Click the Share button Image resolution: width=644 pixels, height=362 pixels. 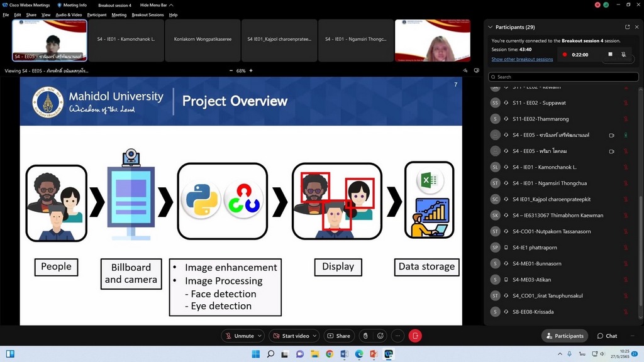pyautogui.click(x=338, y=336)
